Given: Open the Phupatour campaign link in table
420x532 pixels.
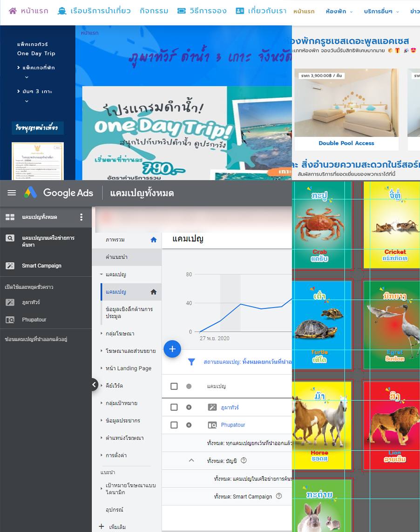Looking at the screenshot, I should click(x=233, y=425).
